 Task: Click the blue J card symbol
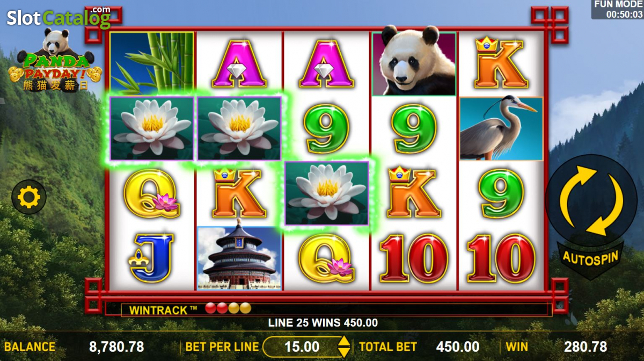[x=152, y=258]
